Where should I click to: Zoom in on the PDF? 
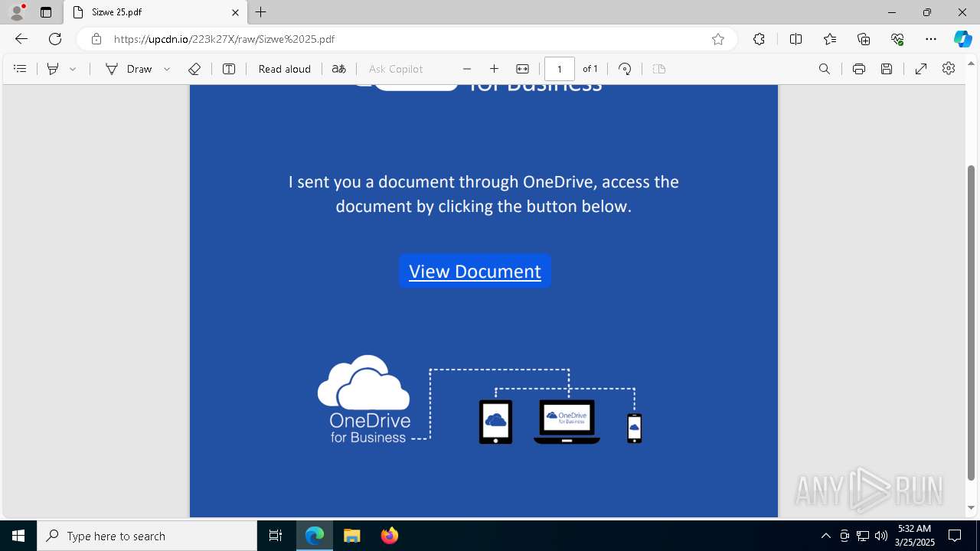click(495, 69)
